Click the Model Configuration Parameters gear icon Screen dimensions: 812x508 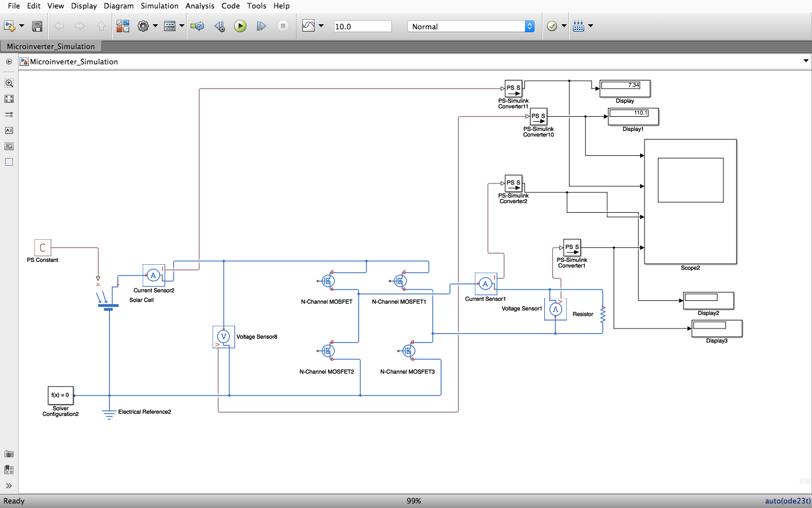[143, 26]
